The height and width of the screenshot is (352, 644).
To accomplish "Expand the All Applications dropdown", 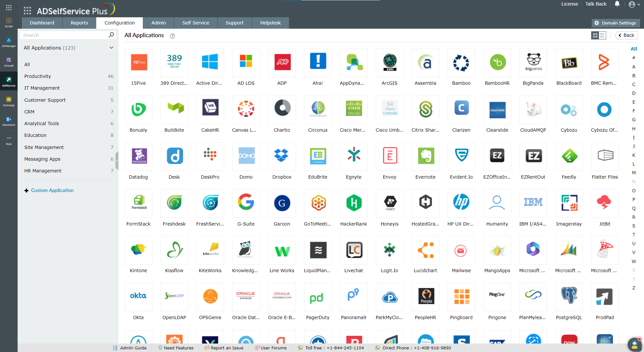I will coord(111,48).
